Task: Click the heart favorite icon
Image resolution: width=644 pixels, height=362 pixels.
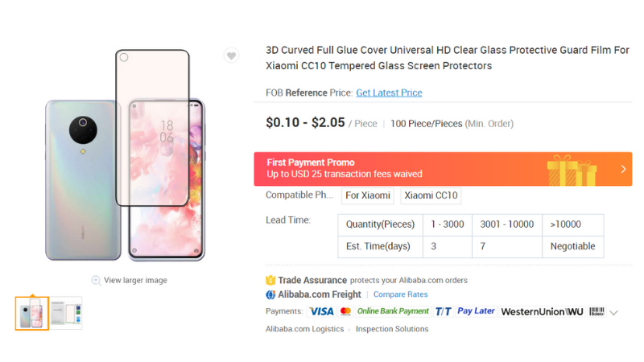Action: tap(231, 56)
